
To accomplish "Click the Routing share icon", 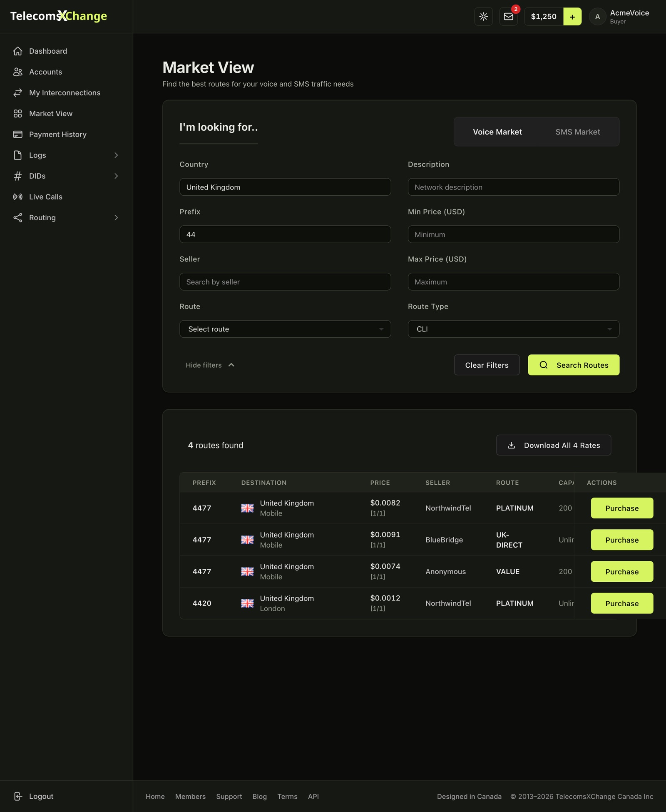I will point(17,217).
